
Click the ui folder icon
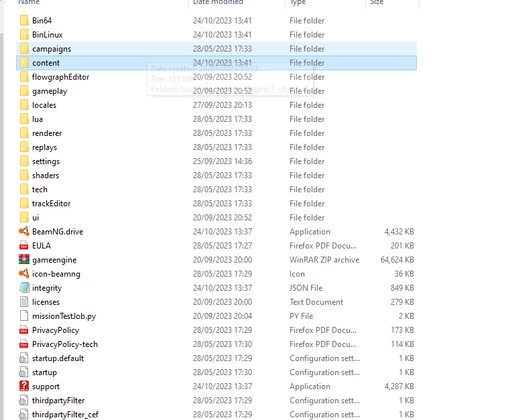click(x=24, y=218)
